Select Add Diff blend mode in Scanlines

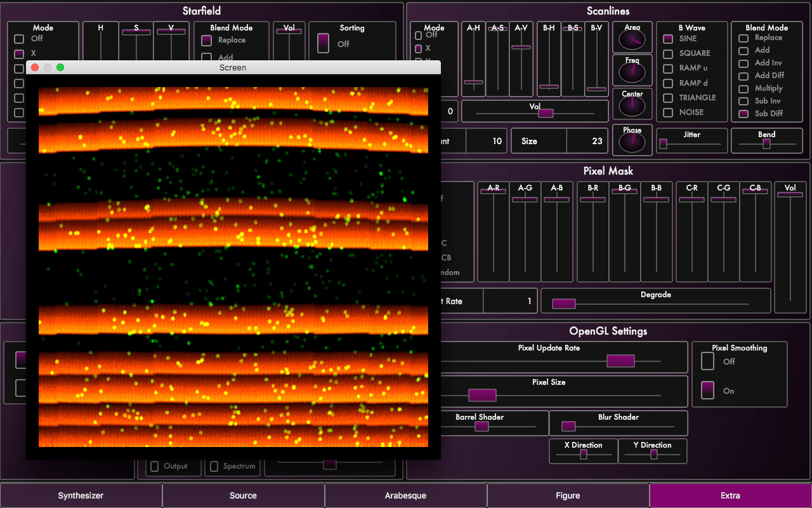point(743,76)
